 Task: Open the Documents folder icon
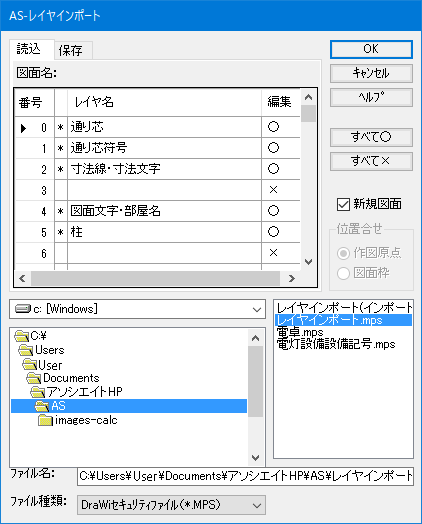[x=34, y=378]
